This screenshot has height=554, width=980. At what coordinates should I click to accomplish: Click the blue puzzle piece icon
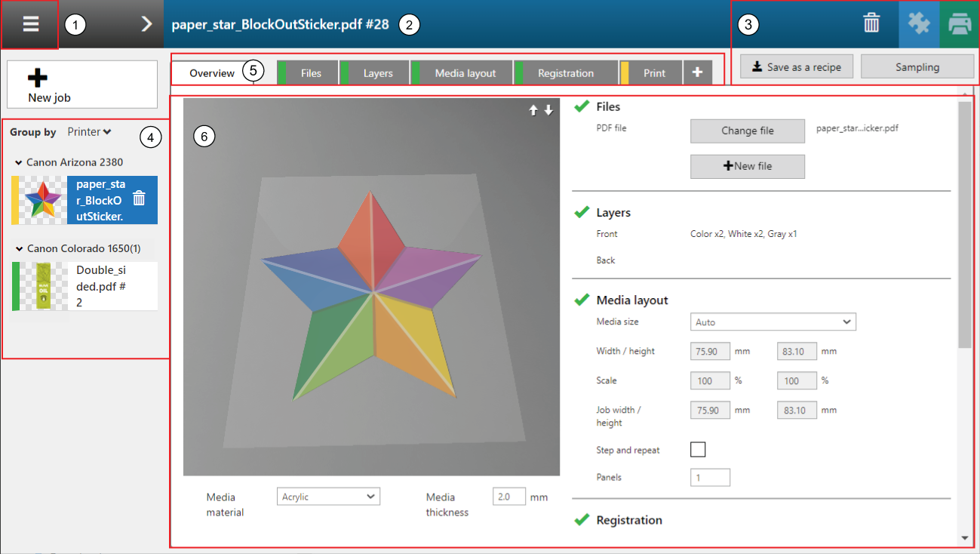pyautogui.click(x=919, y=24)
